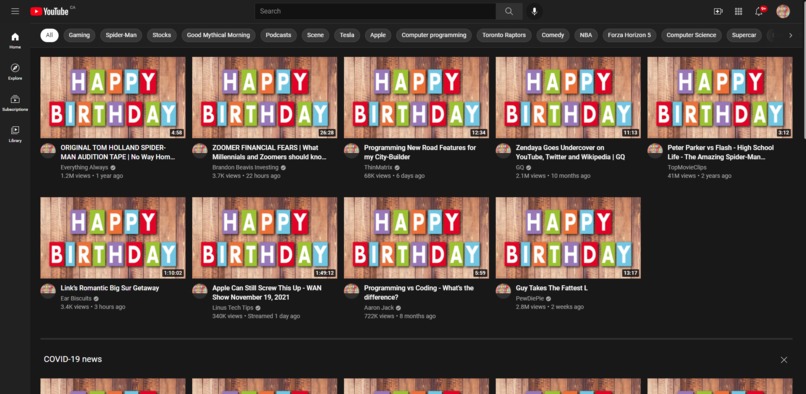The image size is (806, 394).
Task: Click Brandon Beavis Investing channel avatar
Action: 199,151
